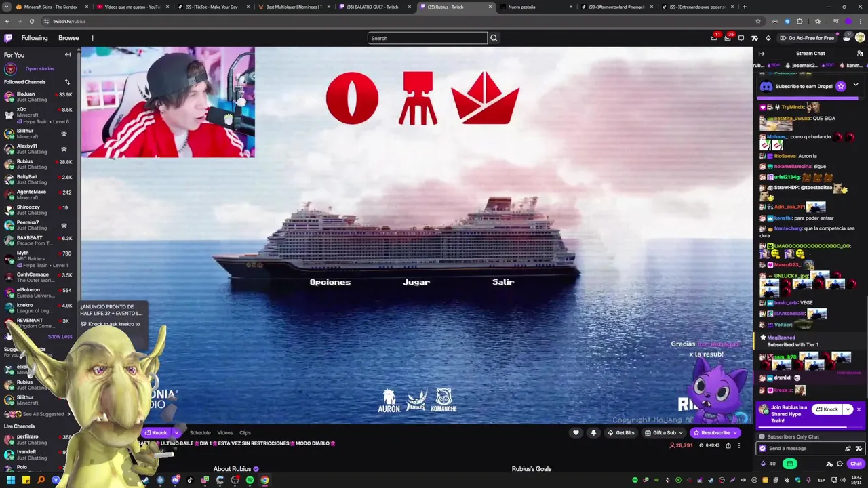Switch to the Videos tab
This screenshot has width=868, height=488.
[x=225, y=433]
